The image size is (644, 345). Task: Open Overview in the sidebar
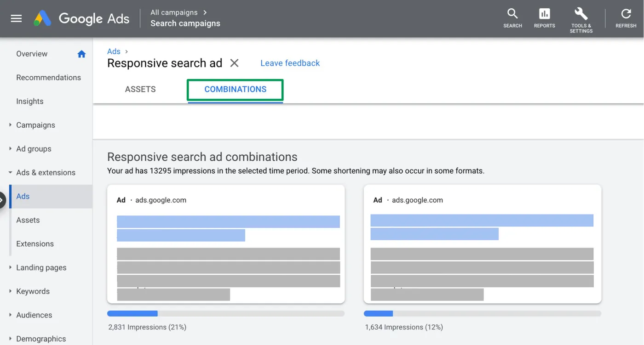click(x=32, y=54)
